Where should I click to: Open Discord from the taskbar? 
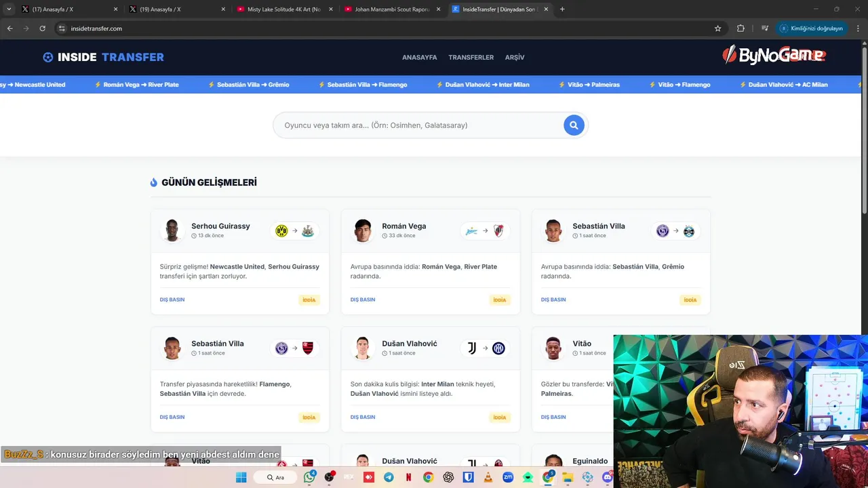coord(608,477)
